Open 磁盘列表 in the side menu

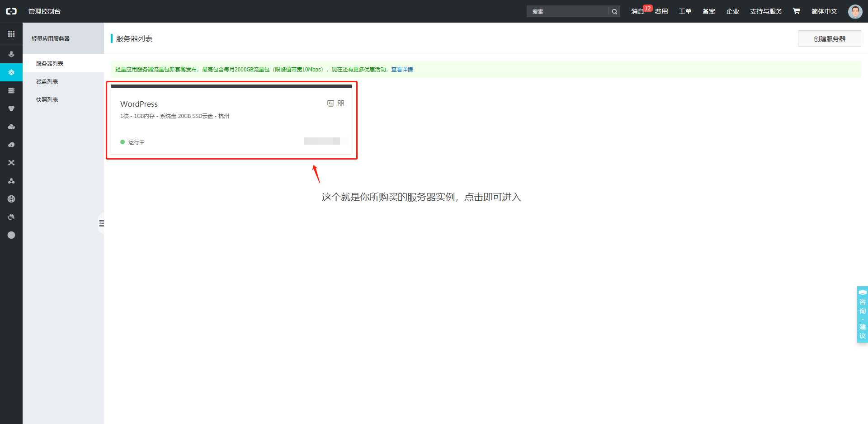click(x=63, y=81)
